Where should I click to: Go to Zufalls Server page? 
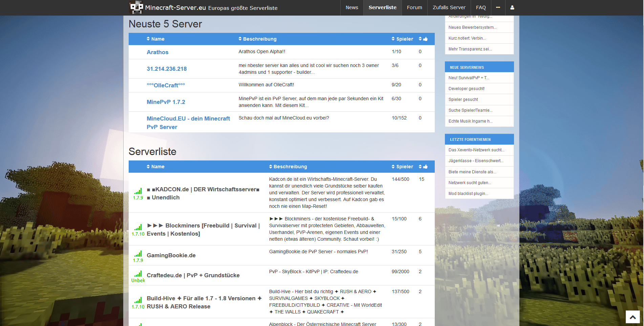click(x=449, y=7)
